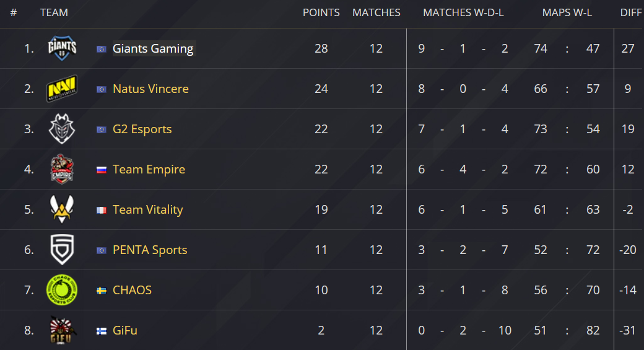644x350 pixels.
Task: Click the Finnish flag beside GiFu
Action: pos(102,331)
